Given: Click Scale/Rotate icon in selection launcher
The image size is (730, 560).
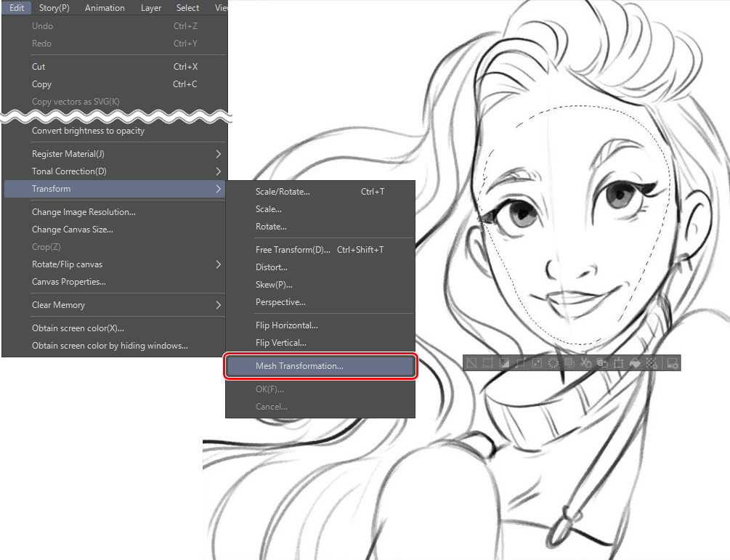Looking at the screenshot, I should click(x=618, y=362).
